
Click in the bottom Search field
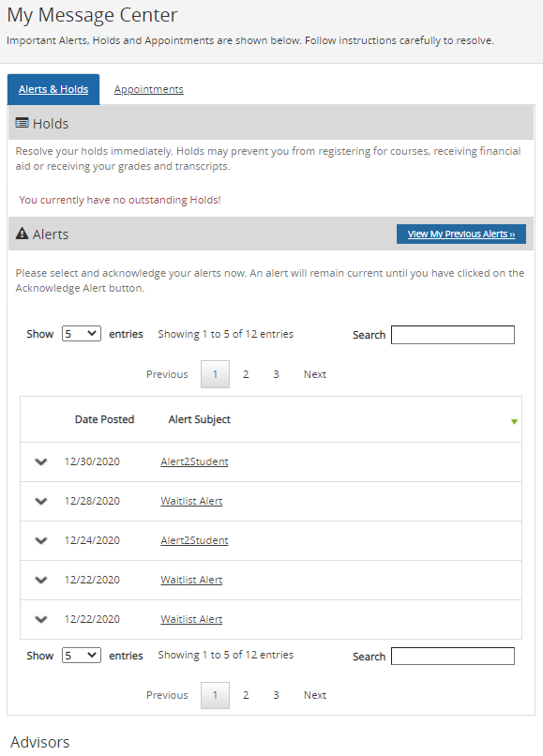[453, 657]
